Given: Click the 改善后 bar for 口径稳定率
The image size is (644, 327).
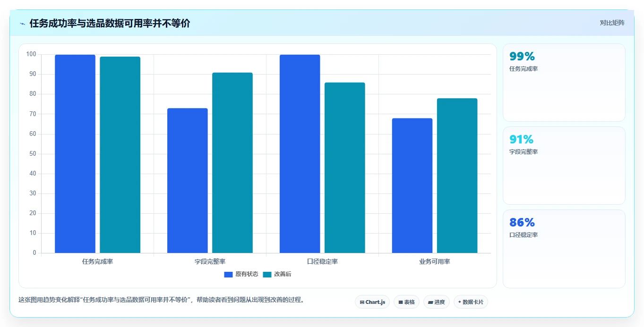Looking at the screenshot, I should [345, 168].
